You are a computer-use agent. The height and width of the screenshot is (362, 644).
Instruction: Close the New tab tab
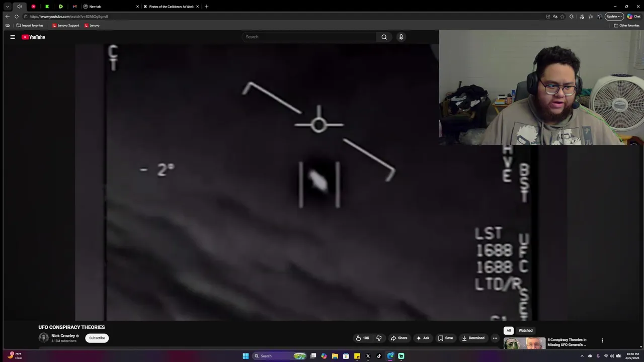[x=137, y=7]
